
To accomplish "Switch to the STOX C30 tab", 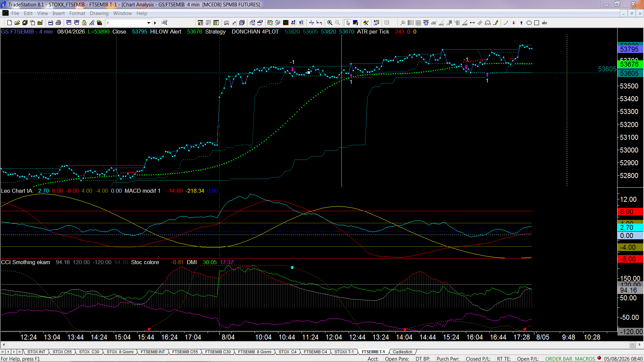I will 89,352.
